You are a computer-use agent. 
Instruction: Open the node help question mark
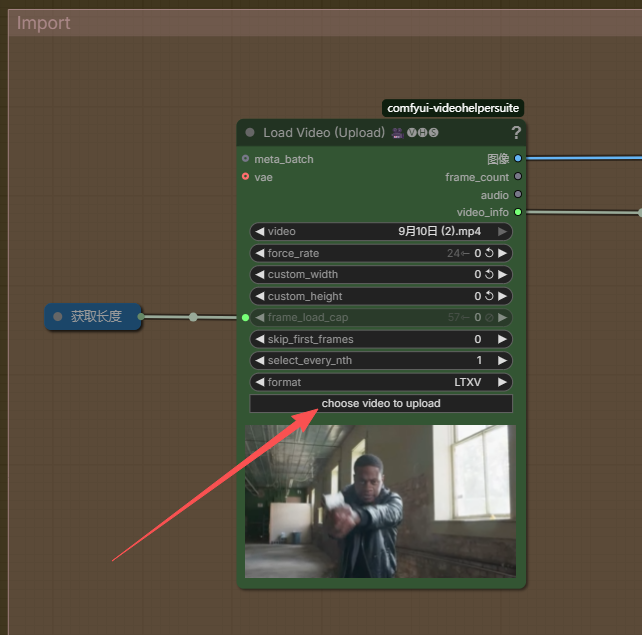[x=516, y=133]
